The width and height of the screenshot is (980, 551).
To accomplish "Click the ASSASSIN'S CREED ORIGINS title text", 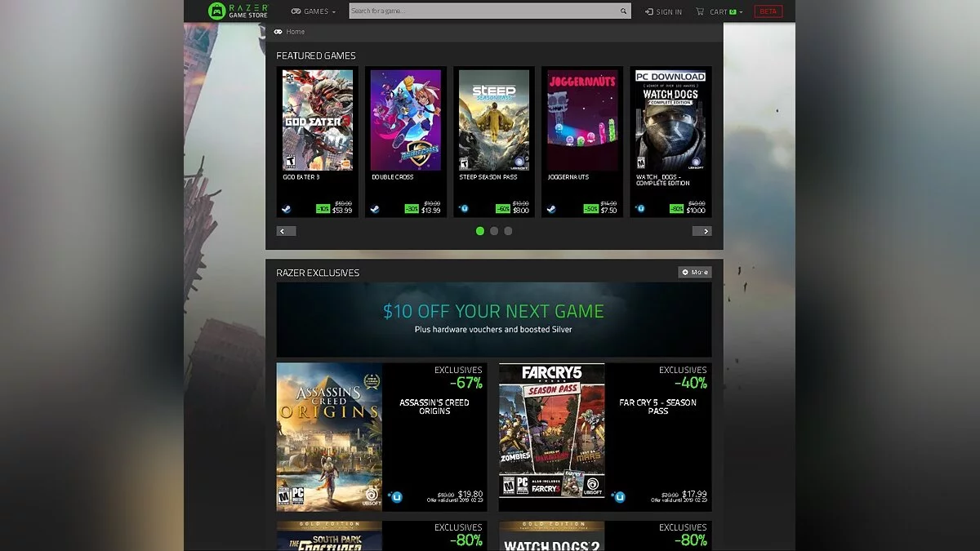I will click(434, 407).
